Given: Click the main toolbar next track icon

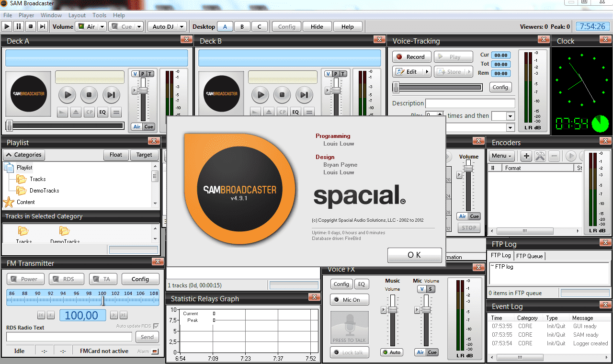Looking at the screenshot, I should (x=42, y=26).
